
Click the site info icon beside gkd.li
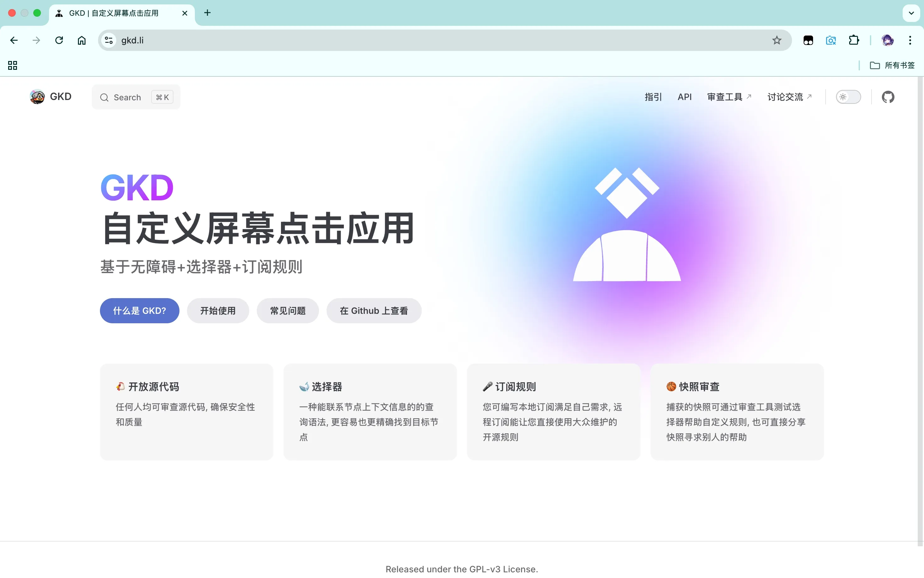click(x=109, y=41)
